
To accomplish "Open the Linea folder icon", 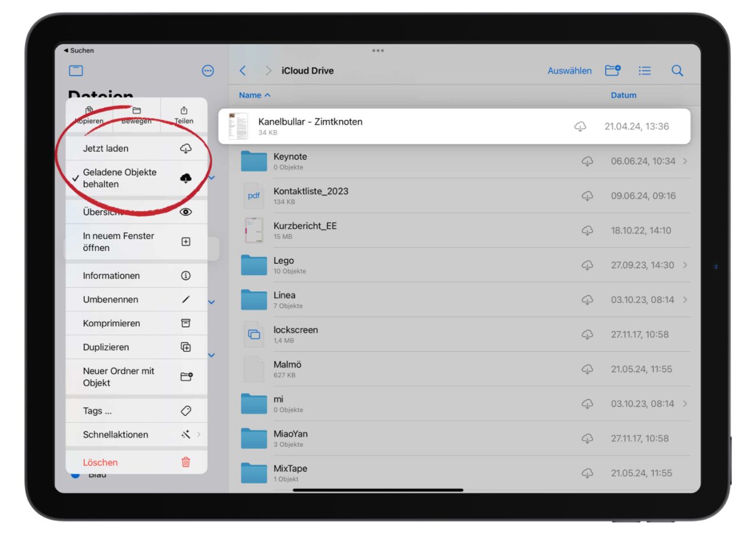I will pyautogui.click(x=254, y=300).
